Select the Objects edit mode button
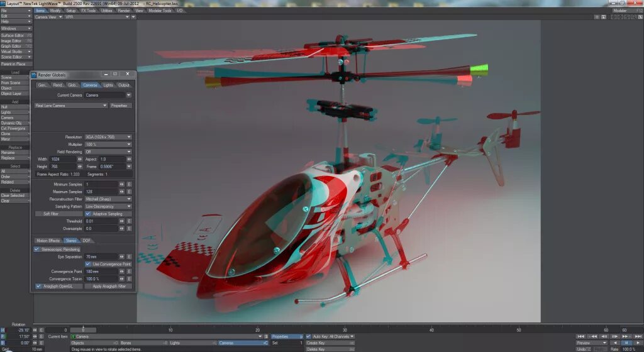644x352 pixels. point(94,343)
